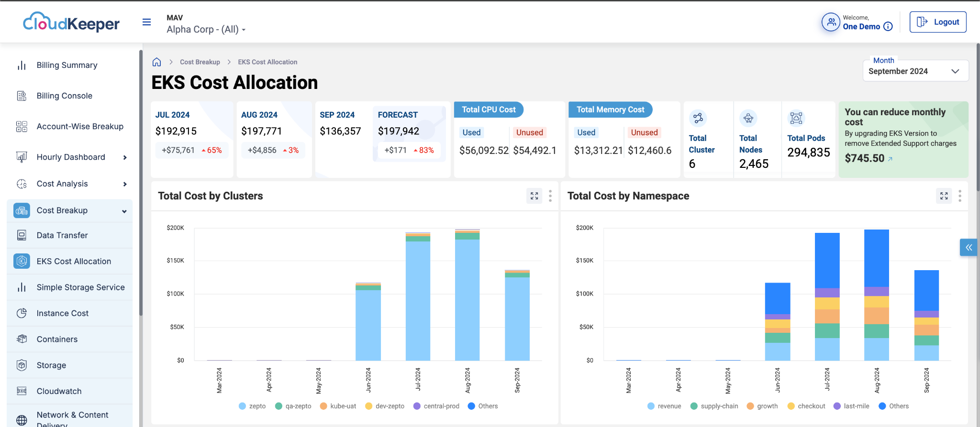Click the Aug-2024 bar in namespace chart
Screen dimensions: 980x427
877,295
